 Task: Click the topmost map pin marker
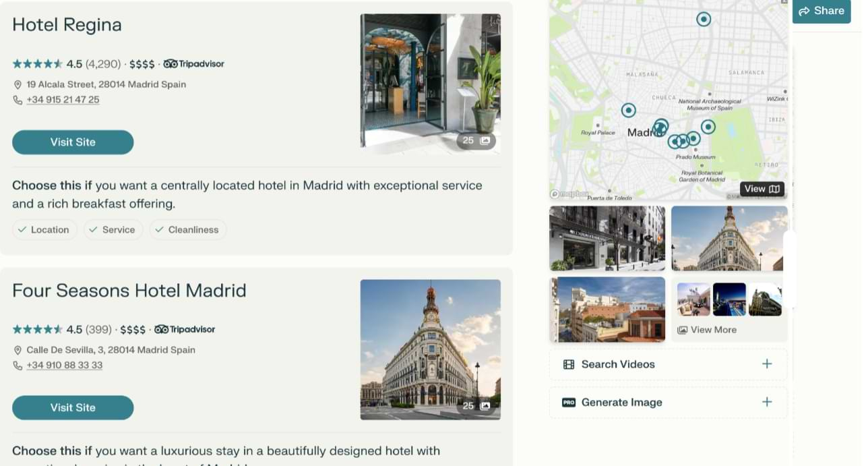click(704, 19)
